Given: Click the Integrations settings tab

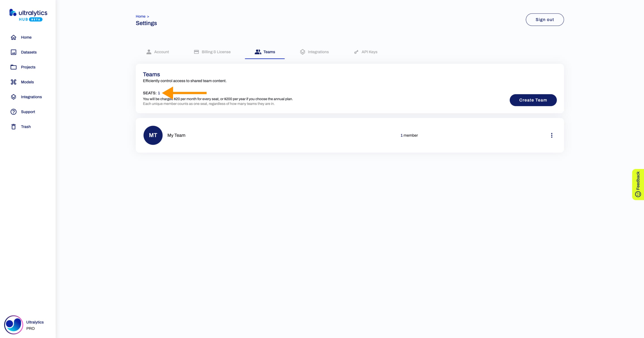Looking at the screenshot, I should click(318, 51).
